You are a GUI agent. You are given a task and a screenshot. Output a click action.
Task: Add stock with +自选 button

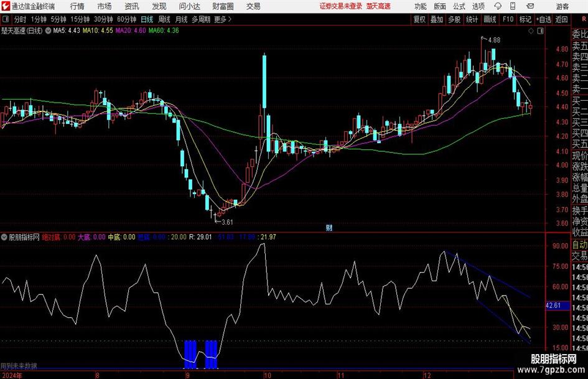tap(544, 19)
